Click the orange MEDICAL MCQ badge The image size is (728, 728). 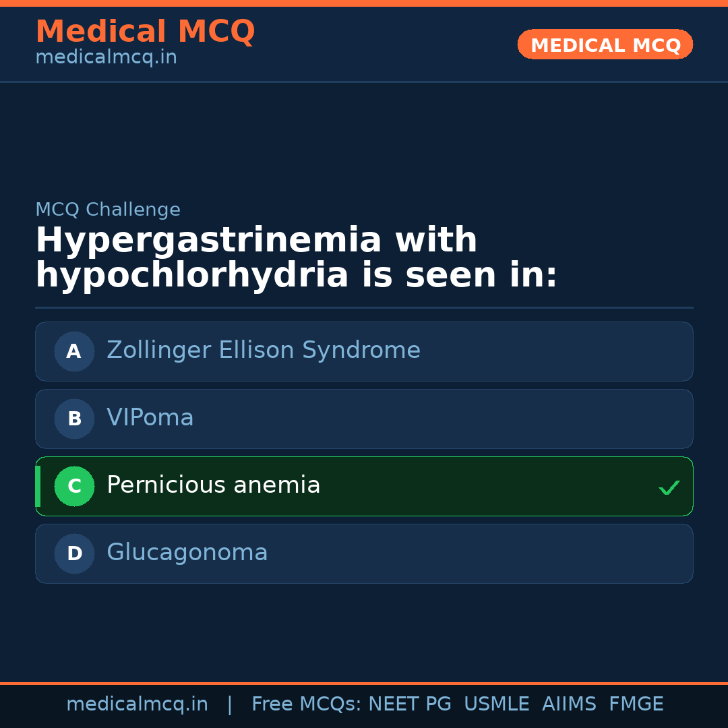tap(605, 44)
